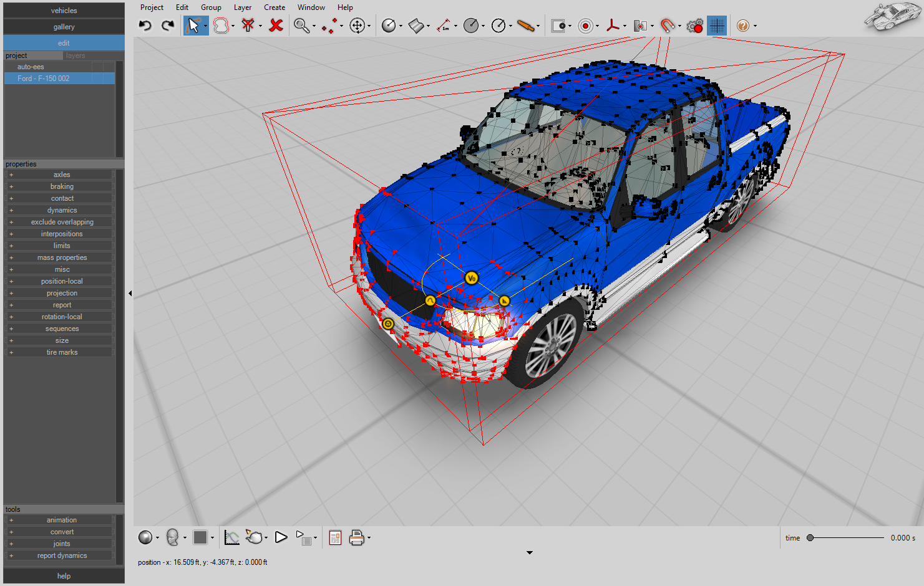This screenshot has width=924, height=586.
Task: Activate the magnifying glass zoom tool
Action: click(302, 26)
